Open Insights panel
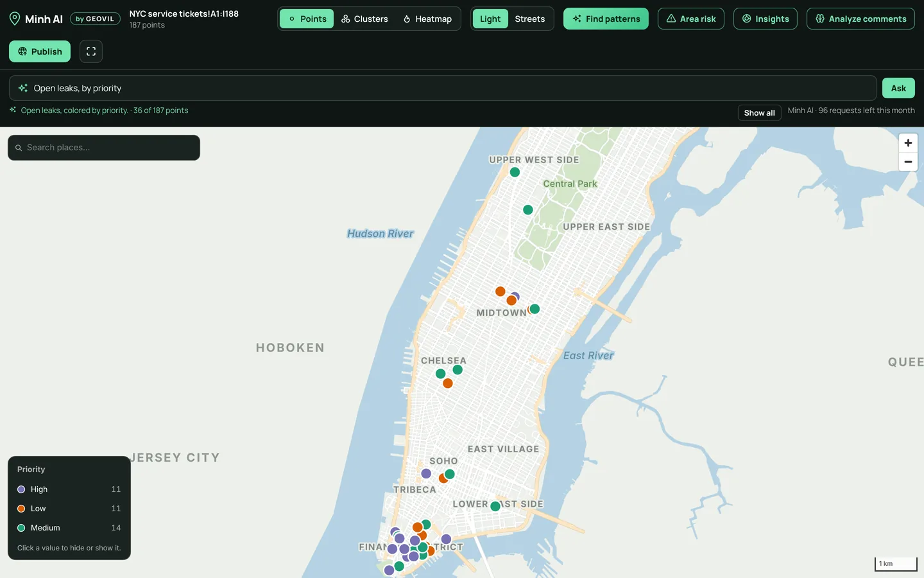Image resolution: width=924 pixels, height=578 pixels. (766, 19)
